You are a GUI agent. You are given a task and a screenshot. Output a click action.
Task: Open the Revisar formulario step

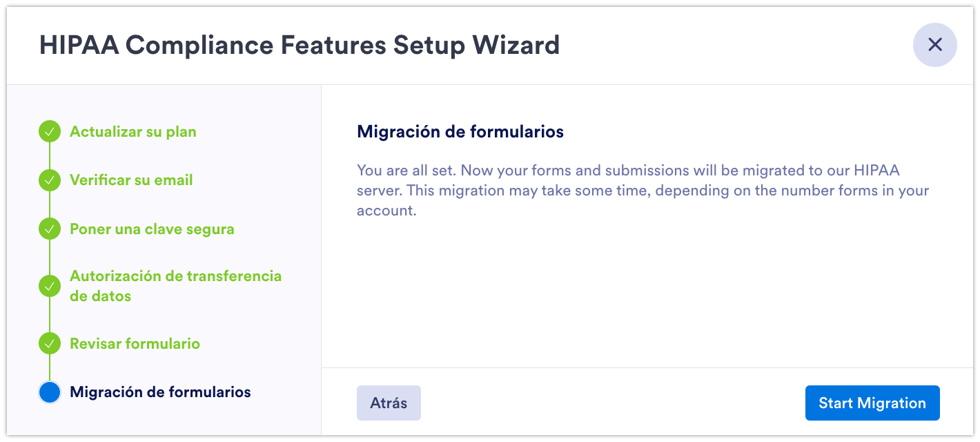point(135,343)
